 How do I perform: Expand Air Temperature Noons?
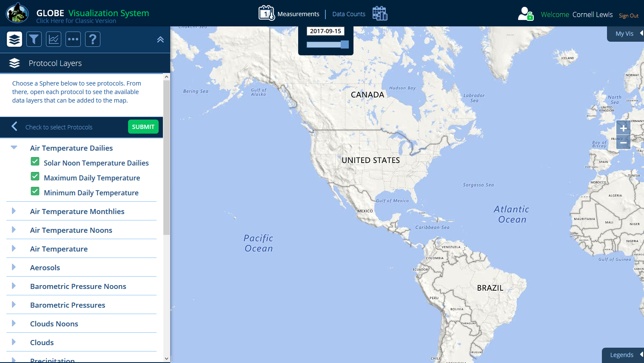click(x=14, y=230)
